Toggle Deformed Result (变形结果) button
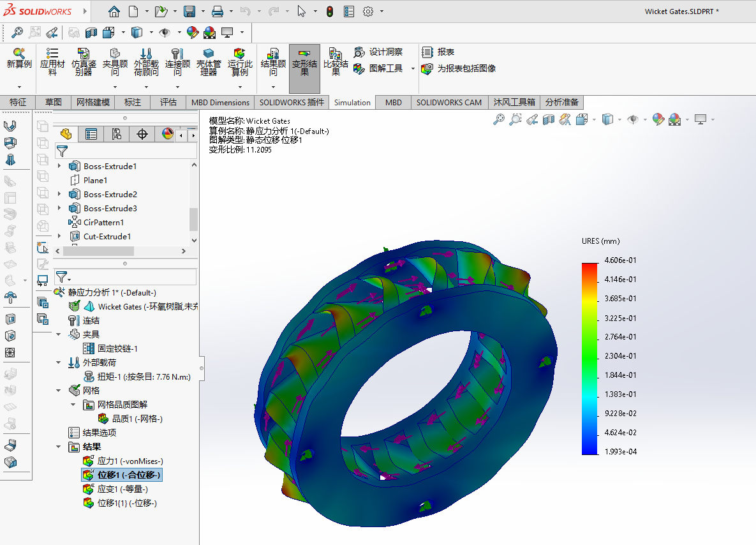This screenshot has height=545, width=756. pyautogui.click(x=304, y=68)
